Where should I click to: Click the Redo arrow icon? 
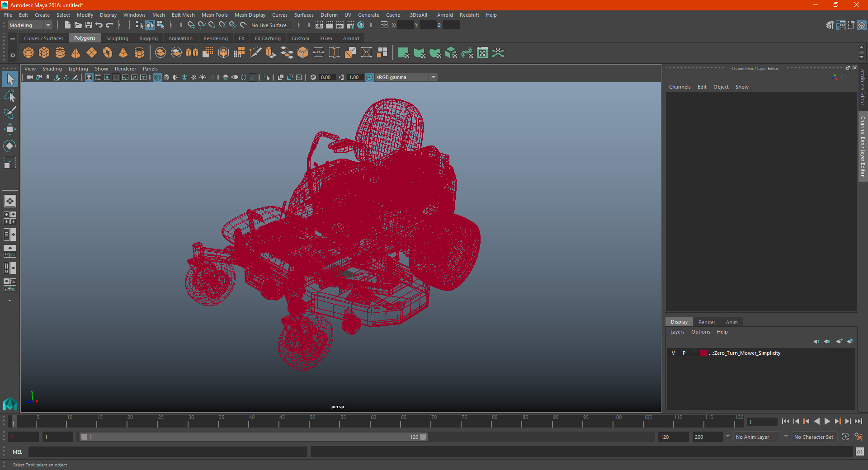tap(110, 25)
